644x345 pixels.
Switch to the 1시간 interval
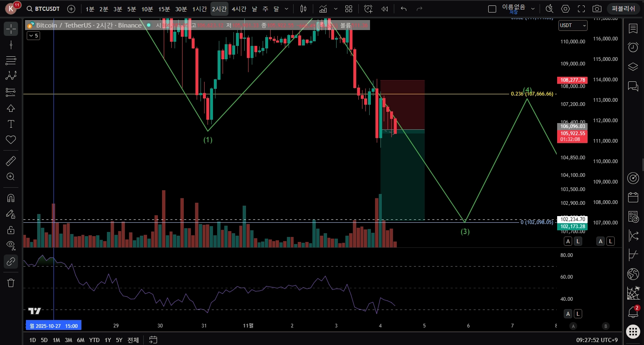tap(200, 9)
